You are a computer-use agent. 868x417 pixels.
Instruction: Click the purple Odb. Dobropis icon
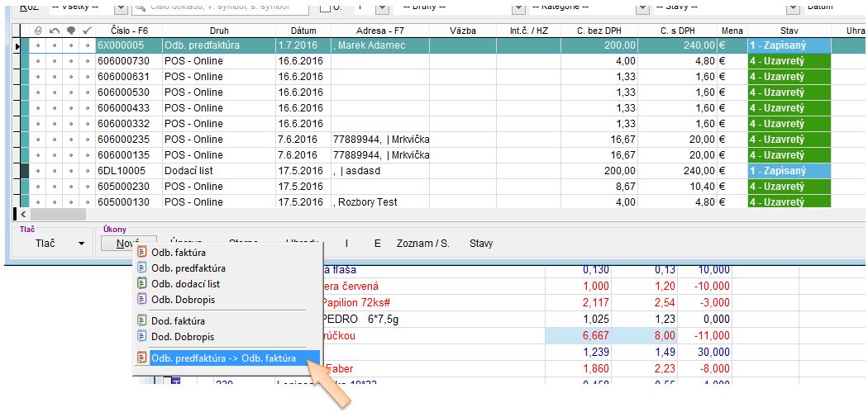[142, 299]
